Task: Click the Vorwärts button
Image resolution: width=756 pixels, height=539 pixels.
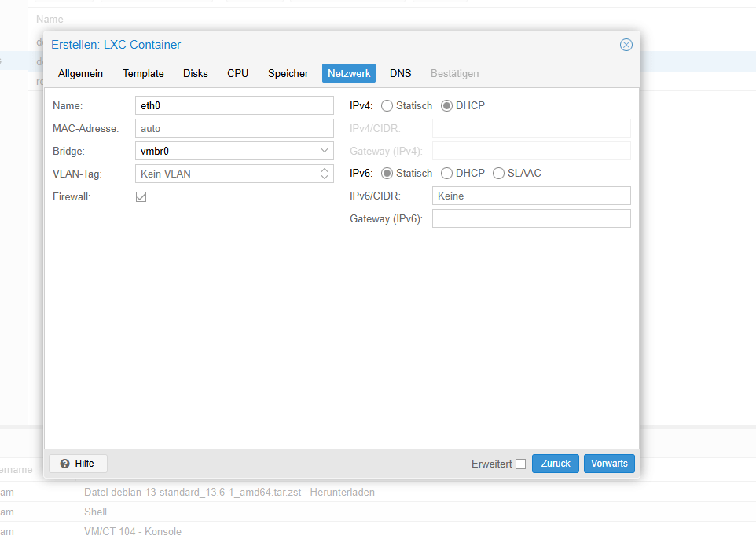Action: pyautogui.click(x=609, y=464)
